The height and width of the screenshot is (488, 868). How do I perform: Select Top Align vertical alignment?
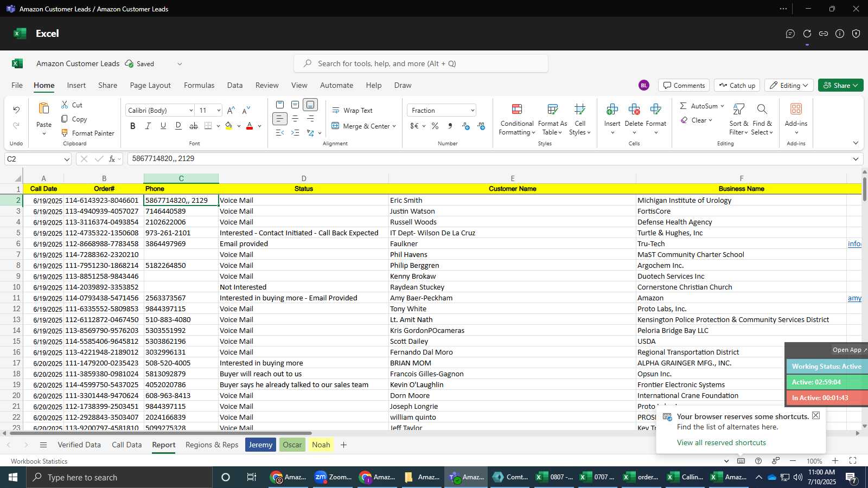click(x=280, y=105)
